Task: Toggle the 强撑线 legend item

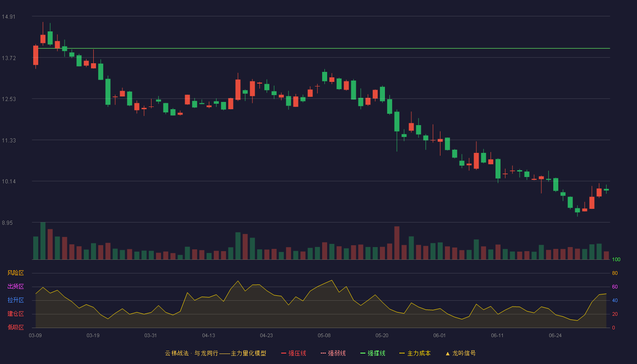Action: pyautogui.click(x=373, y=353)
